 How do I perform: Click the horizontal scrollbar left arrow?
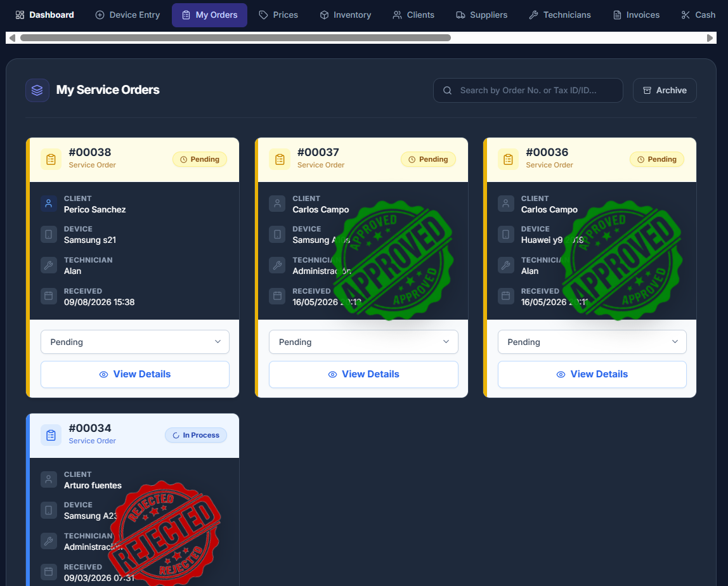(12, 38)
